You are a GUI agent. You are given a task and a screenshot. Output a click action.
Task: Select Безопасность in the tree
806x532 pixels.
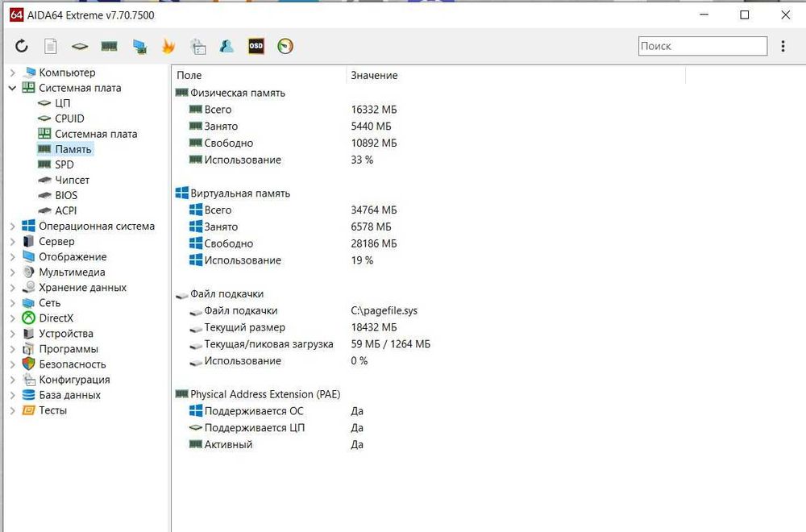pos(73,364)
